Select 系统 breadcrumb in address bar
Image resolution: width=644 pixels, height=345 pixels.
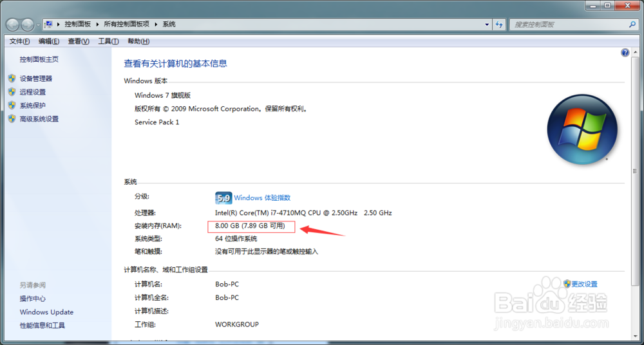169,24
